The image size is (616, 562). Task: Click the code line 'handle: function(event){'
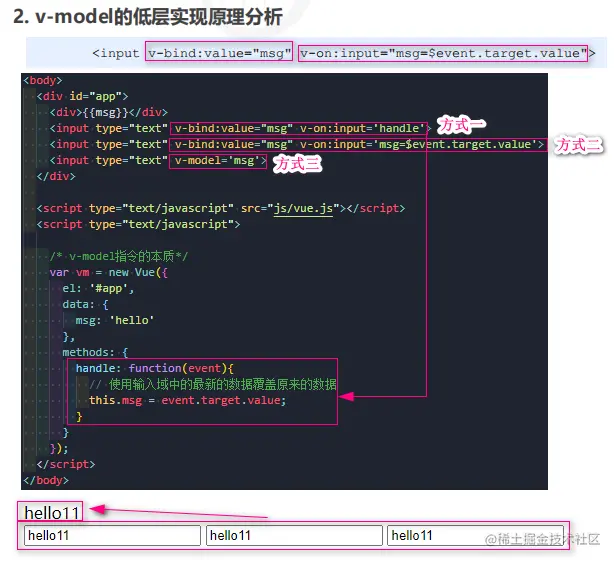click(x=154, y=368)
